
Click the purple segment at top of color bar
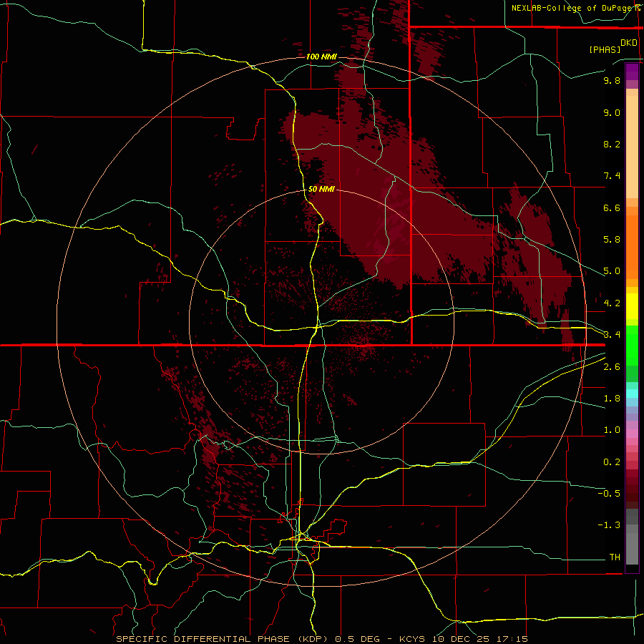632,72
